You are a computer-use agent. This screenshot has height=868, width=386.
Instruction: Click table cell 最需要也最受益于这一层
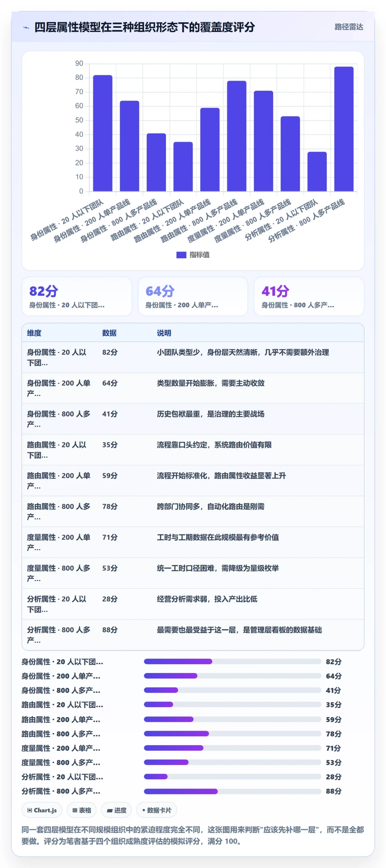(x=239, y=630)
